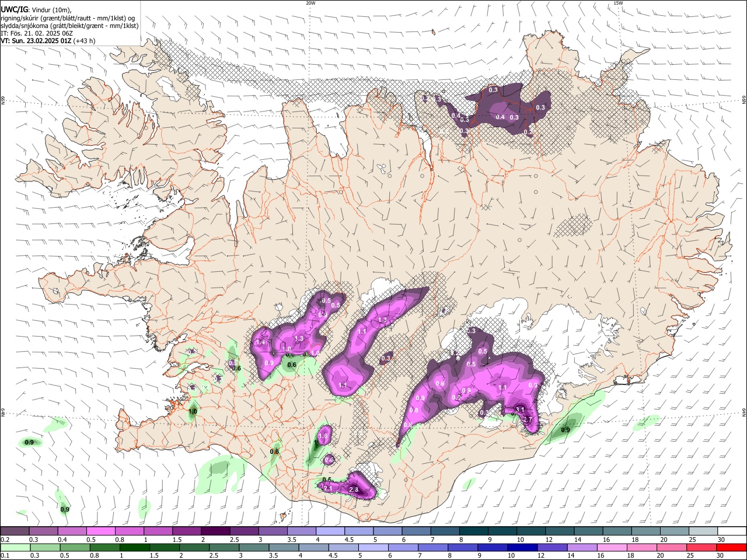747x560 pixels.
Task: Click the 'UWC/IG' title text
Action: click(x=14, y=9)
